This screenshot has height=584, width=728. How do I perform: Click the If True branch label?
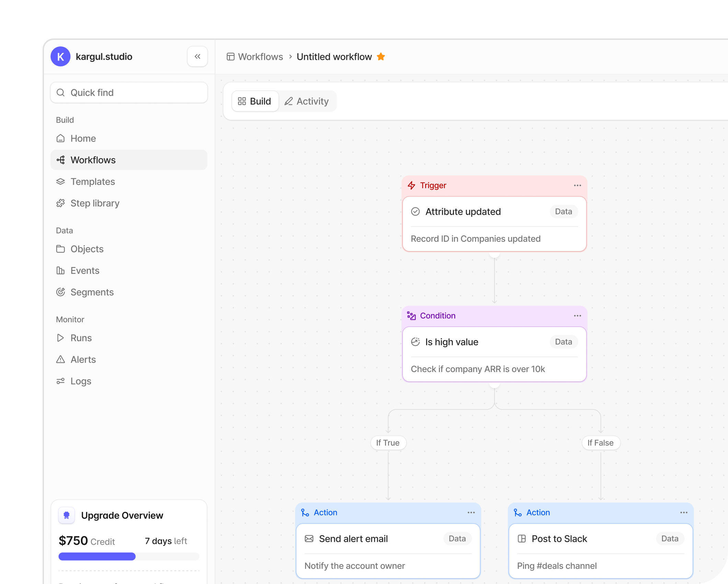pos(388,443)
